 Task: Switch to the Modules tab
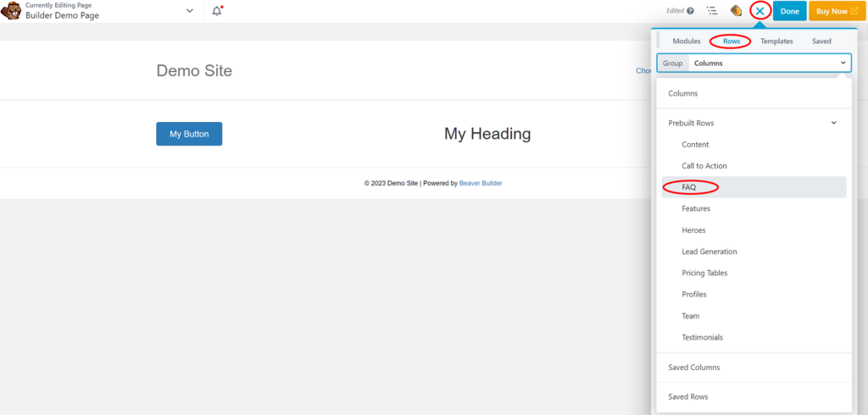[x=687, y=41]
